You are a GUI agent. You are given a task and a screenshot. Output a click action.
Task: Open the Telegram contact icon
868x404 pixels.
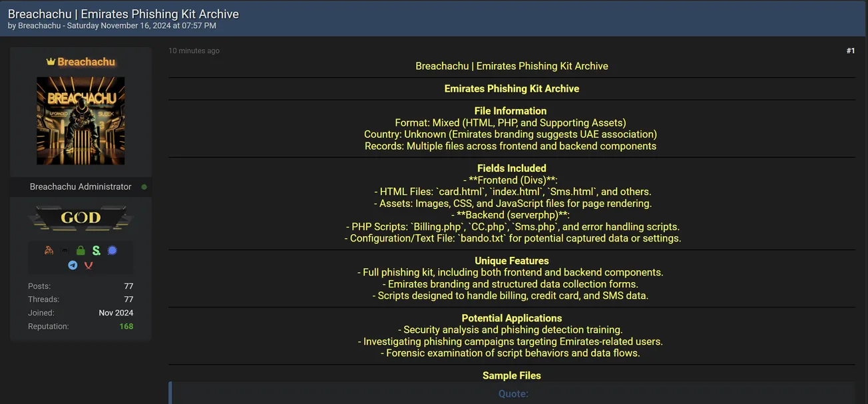click(73, 265)
